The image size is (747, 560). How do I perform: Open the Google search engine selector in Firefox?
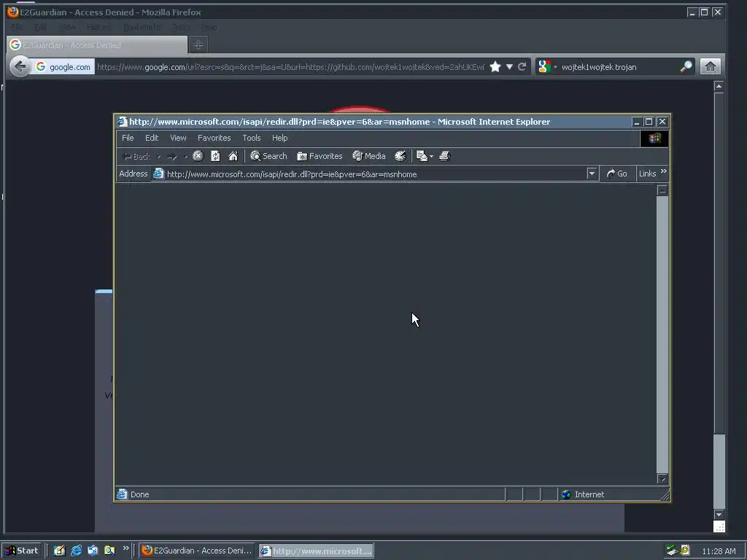point(546,66)
